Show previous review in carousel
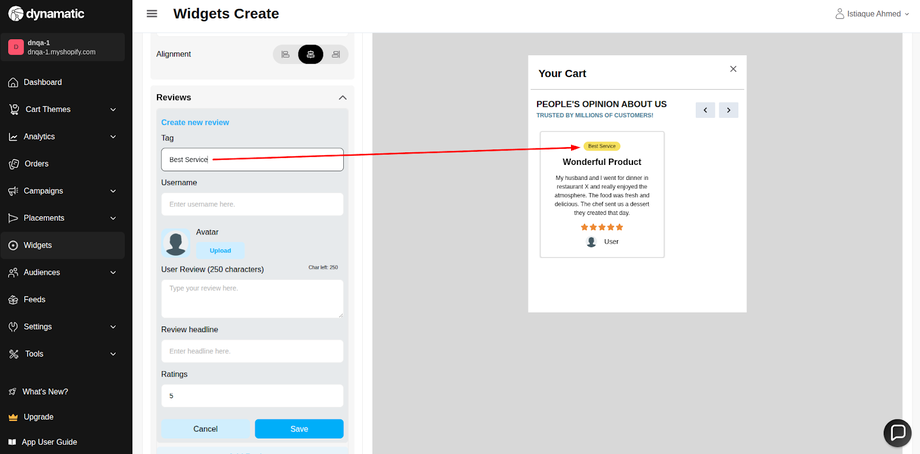Screen dimensions: 920x454 coord(705,110)
